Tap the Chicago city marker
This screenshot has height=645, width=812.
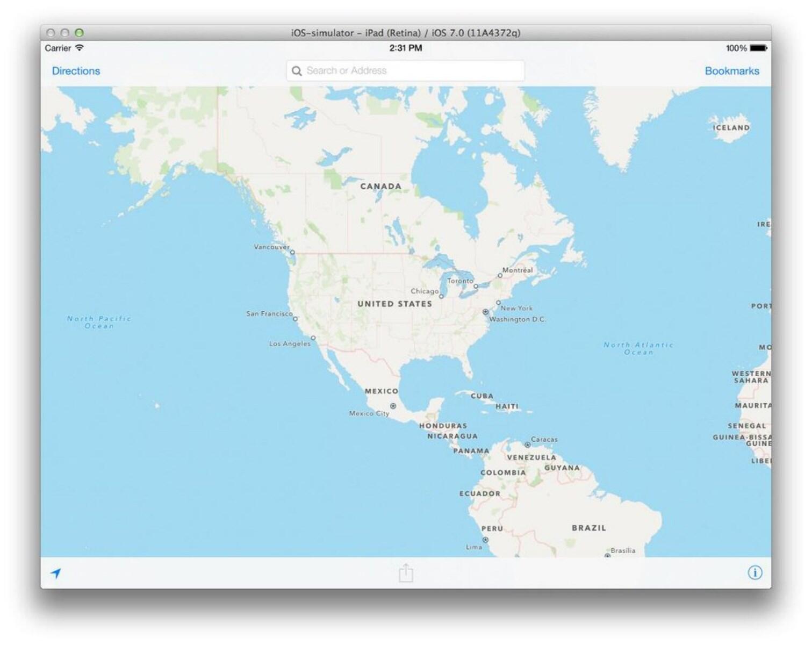click(x=441, y=296)
